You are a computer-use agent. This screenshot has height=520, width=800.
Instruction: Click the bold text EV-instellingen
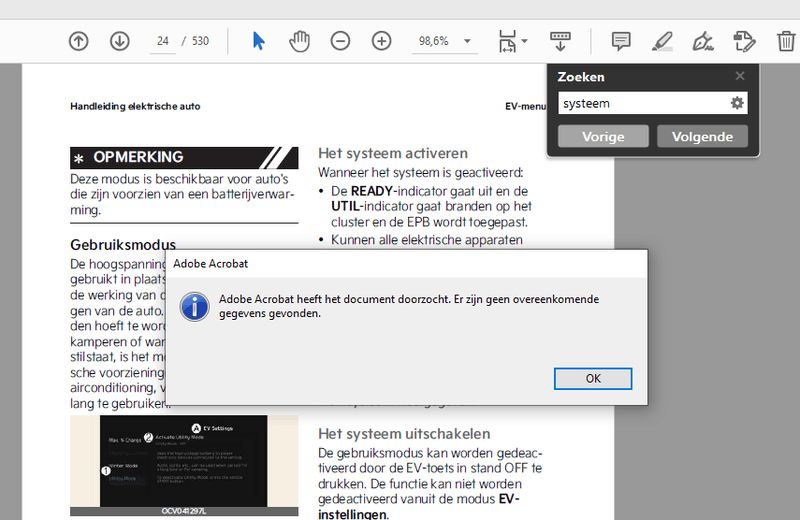pyautogui.click(x=418, y=507)
